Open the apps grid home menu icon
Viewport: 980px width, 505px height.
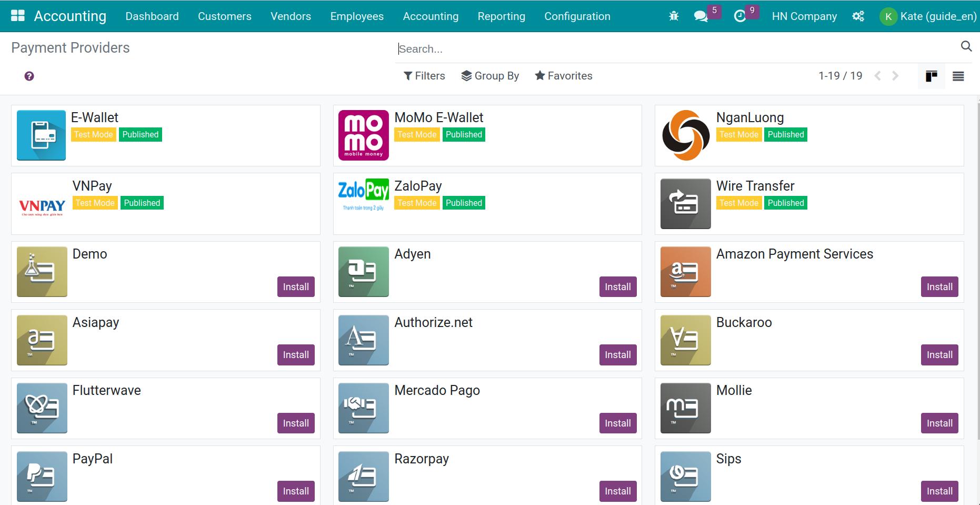(x=18, y=16)
